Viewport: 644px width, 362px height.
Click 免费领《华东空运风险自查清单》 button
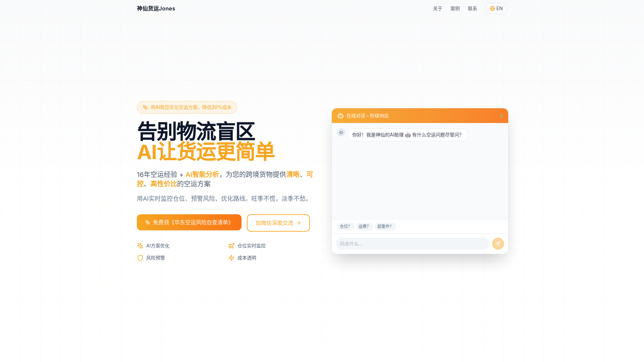189,222
